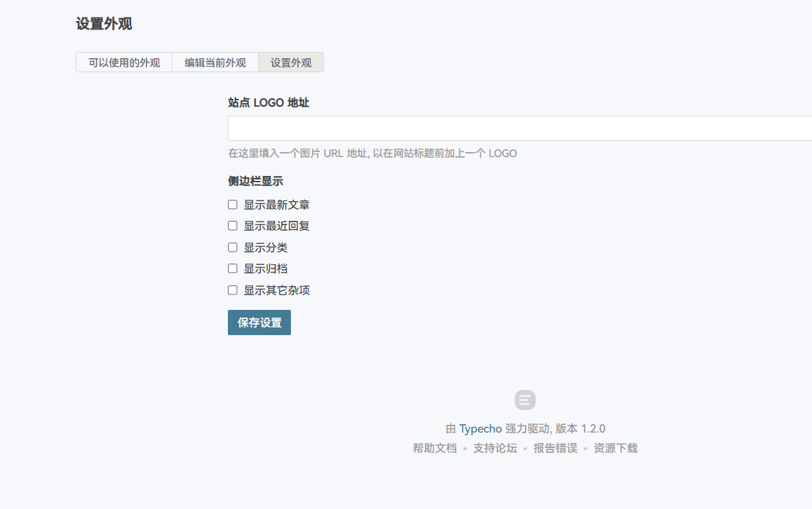The width and height of the screenshot is (812, 509).
Task: Toggle the 显示分类 checkbox
Action: [232, 247]
